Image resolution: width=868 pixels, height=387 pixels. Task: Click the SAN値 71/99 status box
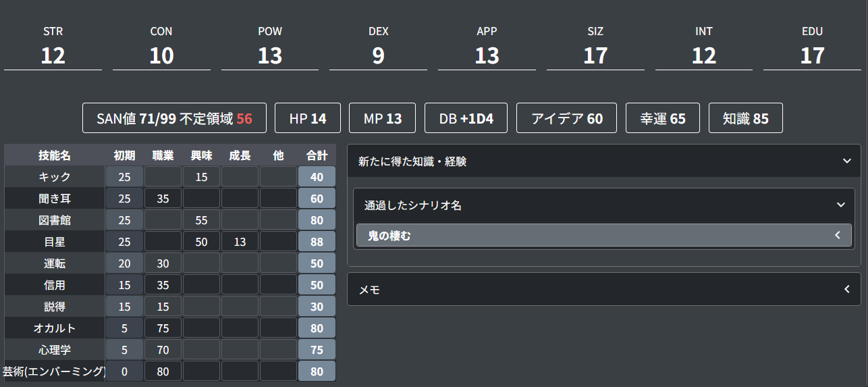point(174,119)
